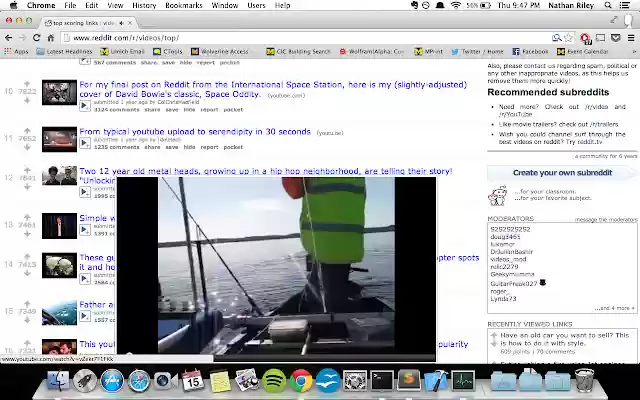Expand inline video for post 14 'These gu...'
The height and width of the screenshot is (400, 640).
(x=84, y=279)
